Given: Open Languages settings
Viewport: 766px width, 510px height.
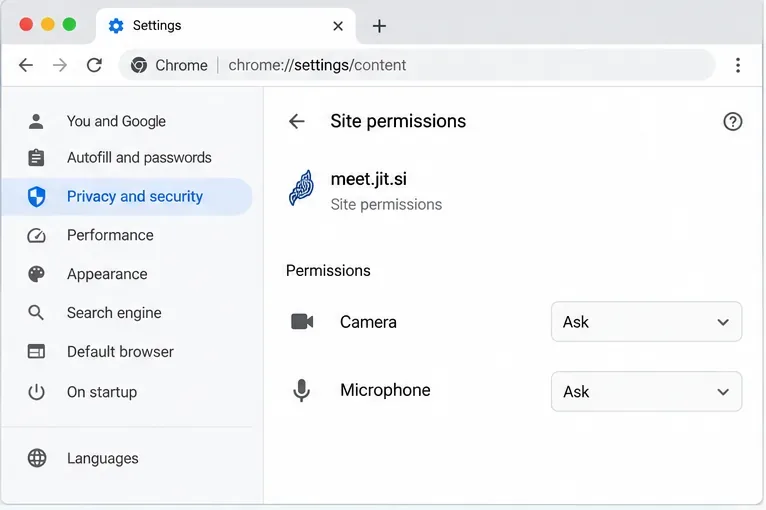Looking at the screenshot, I should (127, 458).
